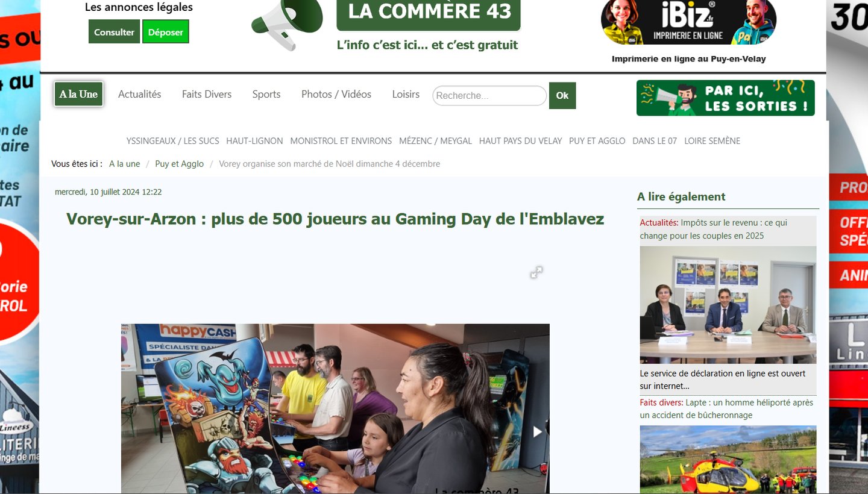Focus the Recherche search field
Viewport: 868px width, 494px height.
[x=489, y=96]
